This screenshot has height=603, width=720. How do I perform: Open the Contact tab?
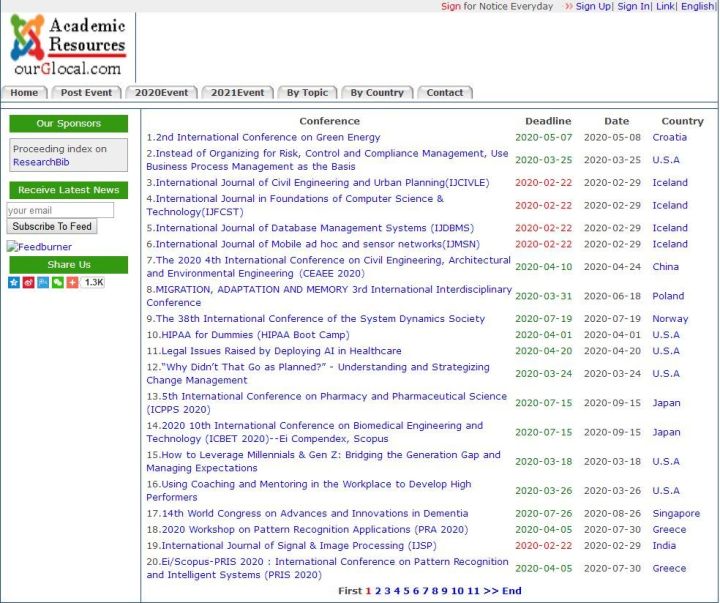point(444,92)
